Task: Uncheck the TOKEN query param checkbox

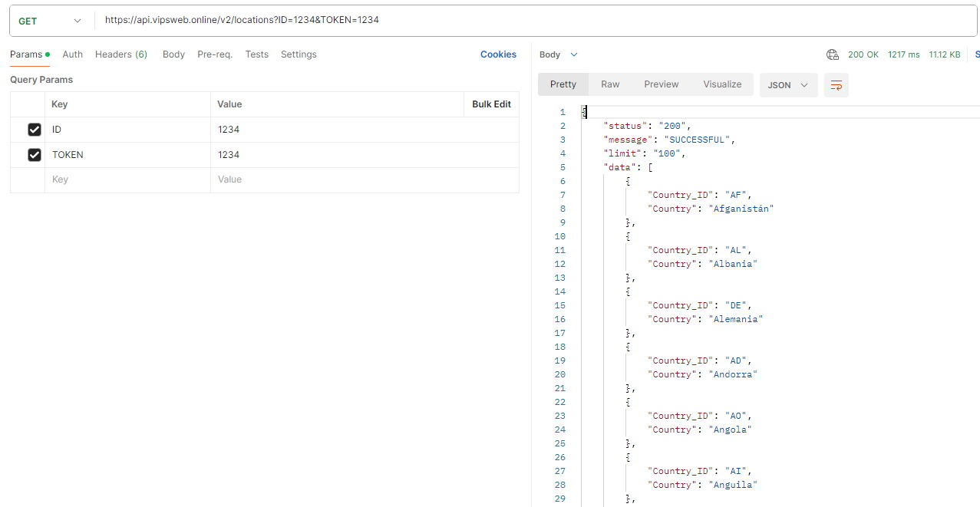Action: click(34, 155)
